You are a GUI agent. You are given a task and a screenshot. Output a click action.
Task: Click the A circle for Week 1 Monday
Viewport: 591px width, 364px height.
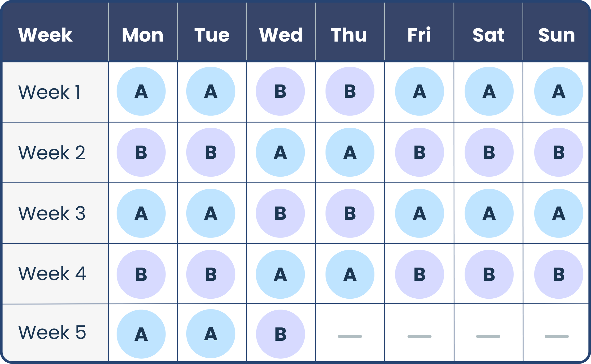141,91
